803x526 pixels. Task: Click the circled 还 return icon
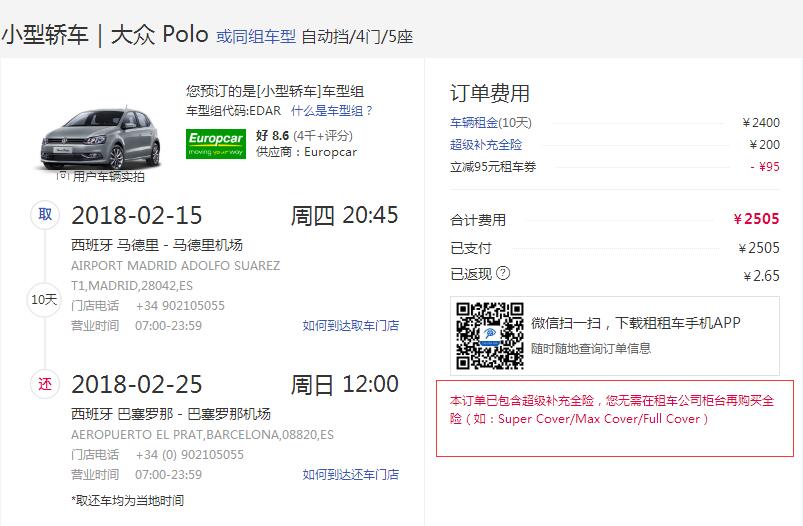point(45,384)
